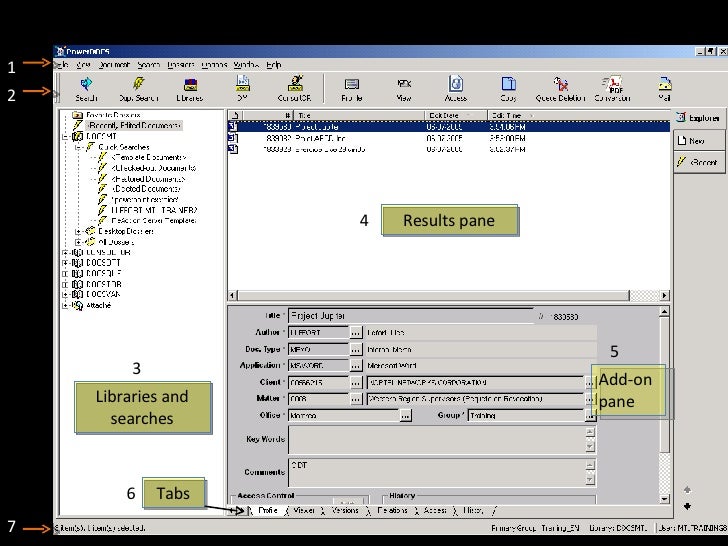The width and height of the screenshot is (728, 546).
Task: Open the Document menu
Action: [114, 65]
